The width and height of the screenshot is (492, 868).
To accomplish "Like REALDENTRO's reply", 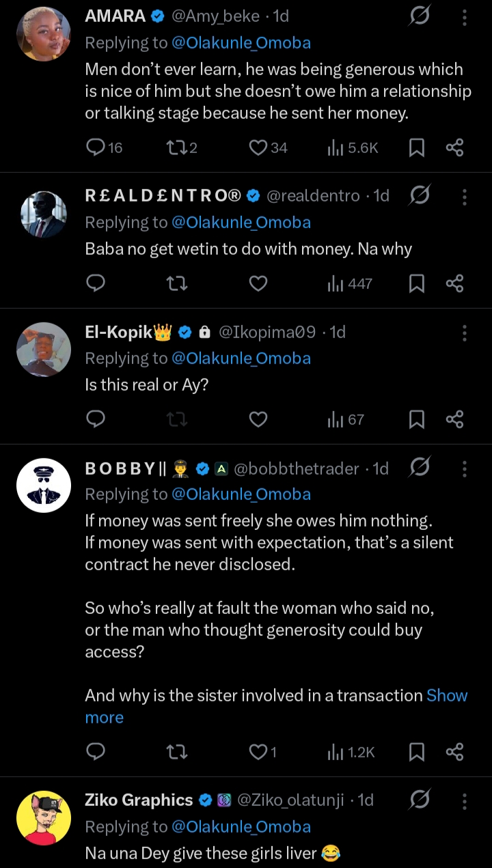I will coord(258,283).
